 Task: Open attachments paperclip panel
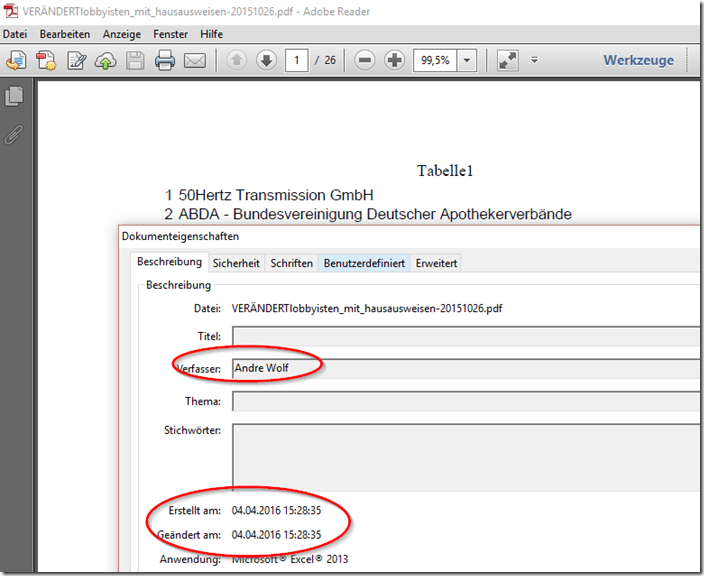pyautogui.click(x=13, y=135)
